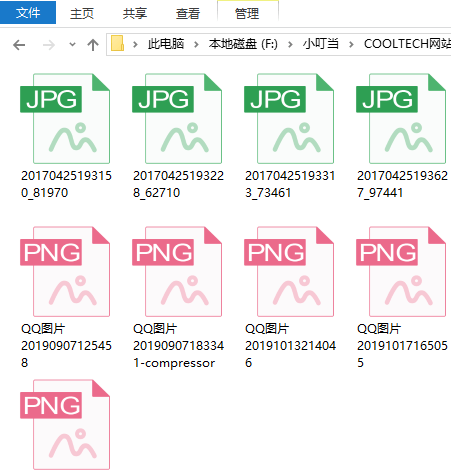Image resolution: width=451 pixels, height=472 pixels.
Task: Switch to the 查看 ribbon tab
Action: 188,13
